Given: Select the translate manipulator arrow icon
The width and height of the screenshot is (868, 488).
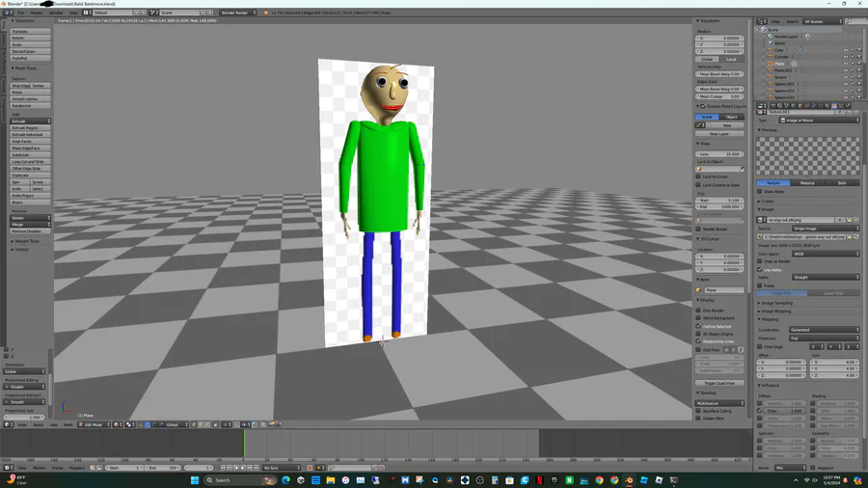Looking at the screenshot, I should (x=148, y=424).
